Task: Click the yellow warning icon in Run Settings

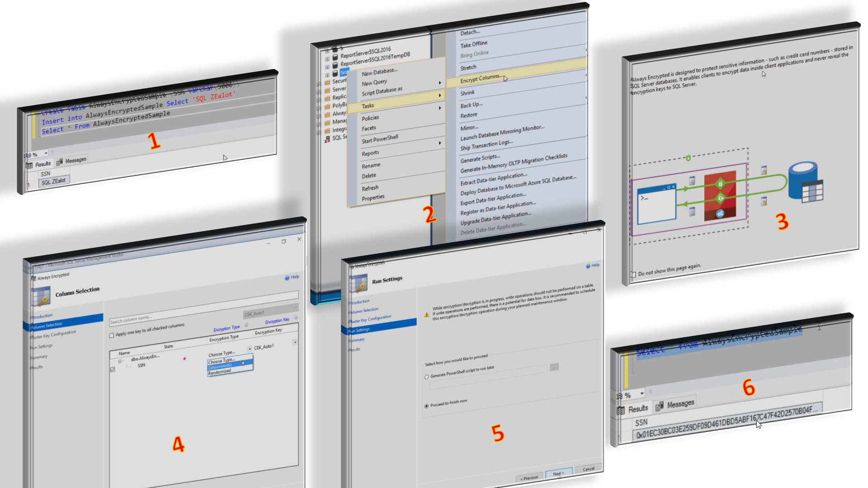Action: pos(427,315)
